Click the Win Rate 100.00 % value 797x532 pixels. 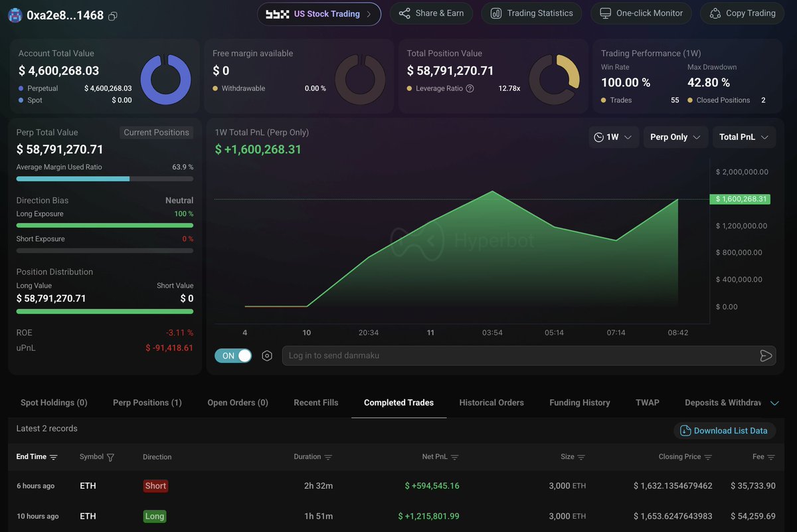point(626,82)
